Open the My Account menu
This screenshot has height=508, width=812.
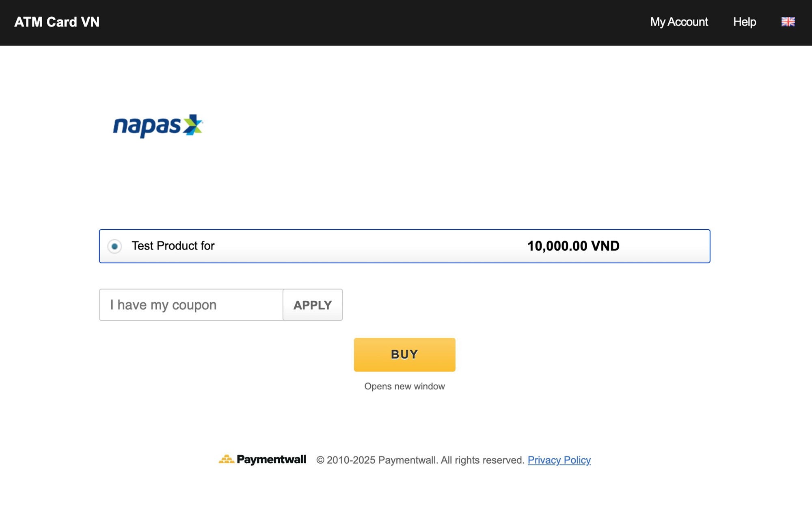coord(678,22)
